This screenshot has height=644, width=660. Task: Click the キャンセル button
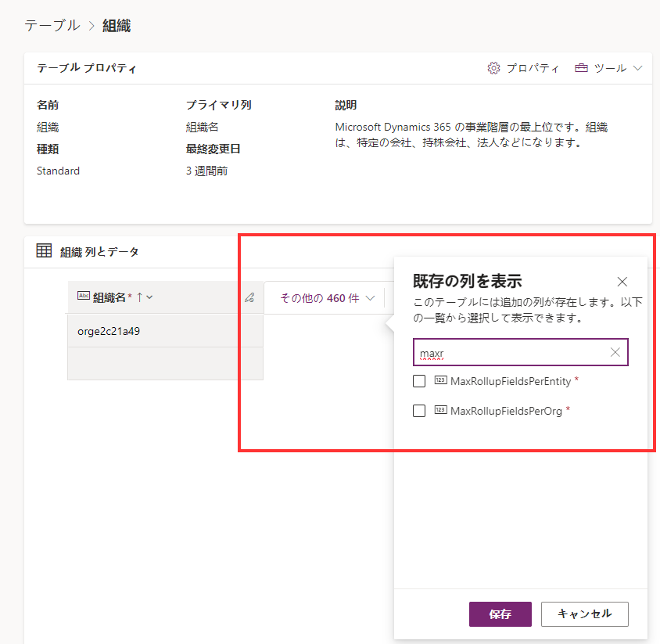pos(584,614)
